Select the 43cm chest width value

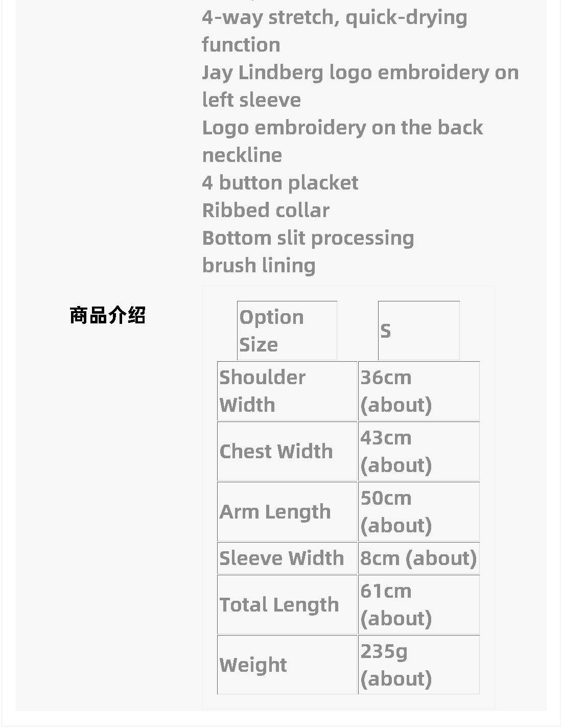pyautogui.click(x=418, y=451)
